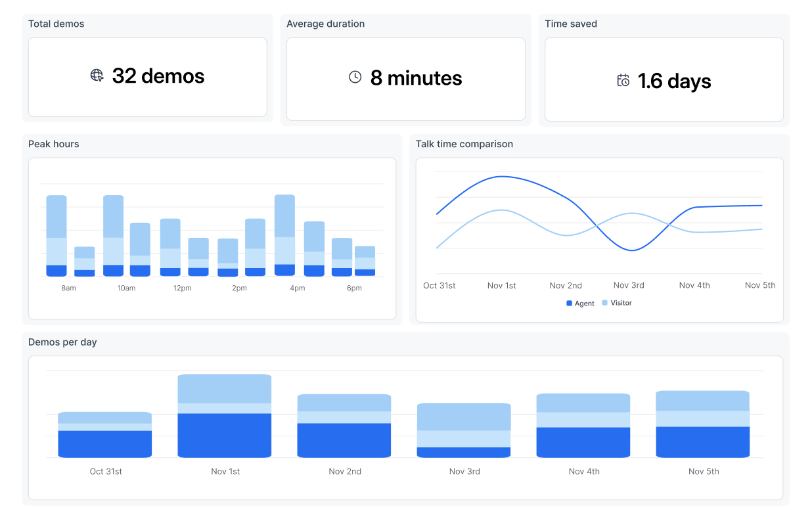Screen dimensions: 812x527
Task: Toggle the Visitor series via its legend label
Action: click(x=621, y=303)
